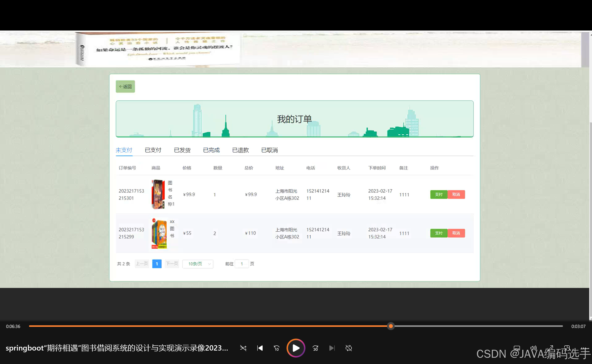Screen dimensions: 592x364
Task: Click the ¥99.9 price cell
Action: (189, 195)
